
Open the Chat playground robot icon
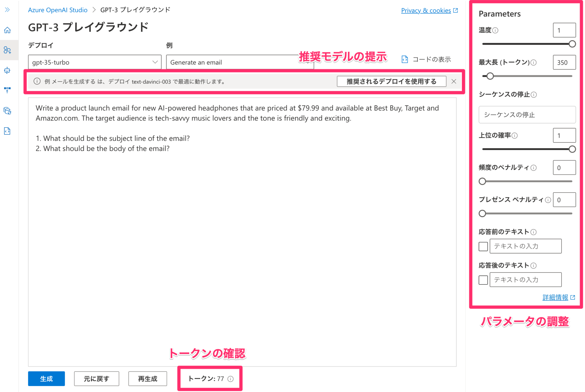click(x=7, y=70)
